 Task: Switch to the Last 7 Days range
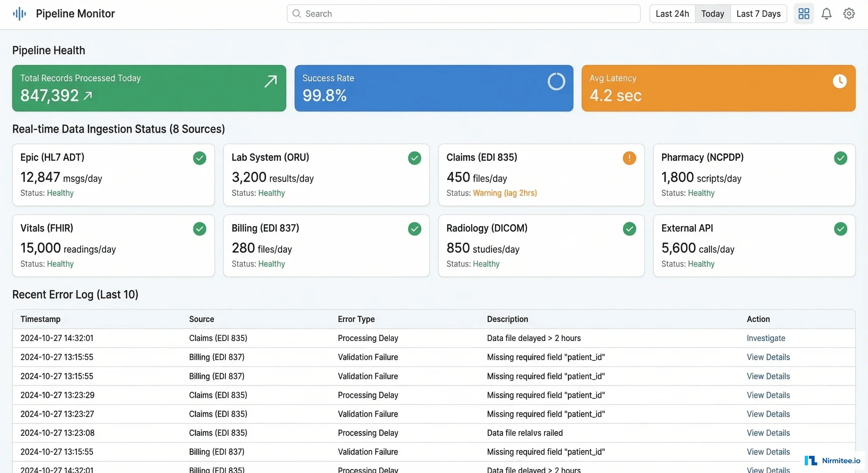click(758, 14)
